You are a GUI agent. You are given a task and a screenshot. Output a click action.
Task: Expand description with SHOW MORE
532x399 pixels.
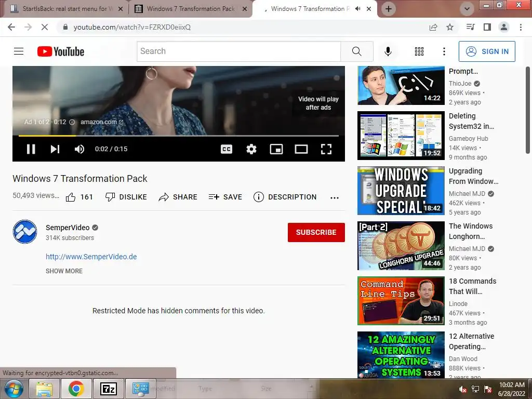(x=64, y=271)
